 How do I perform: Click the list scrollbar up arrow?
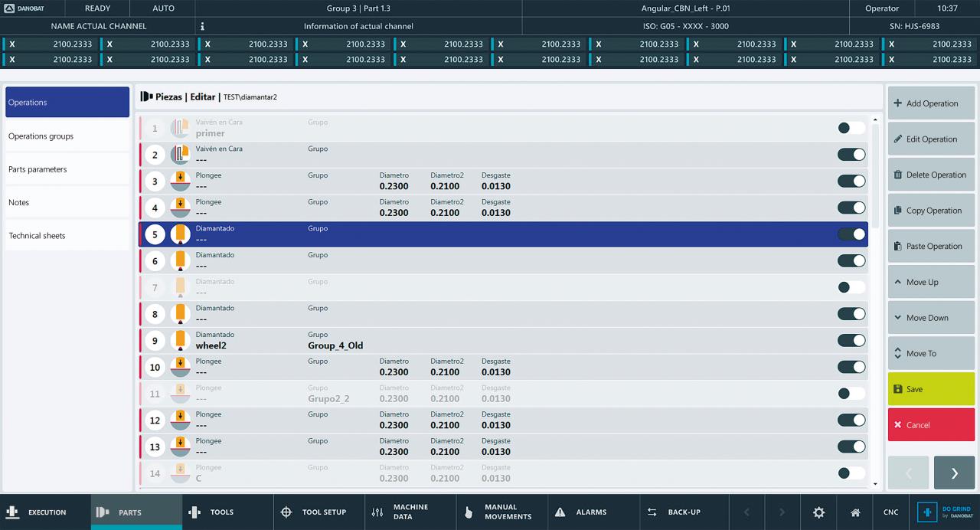[x=875, y=119]
